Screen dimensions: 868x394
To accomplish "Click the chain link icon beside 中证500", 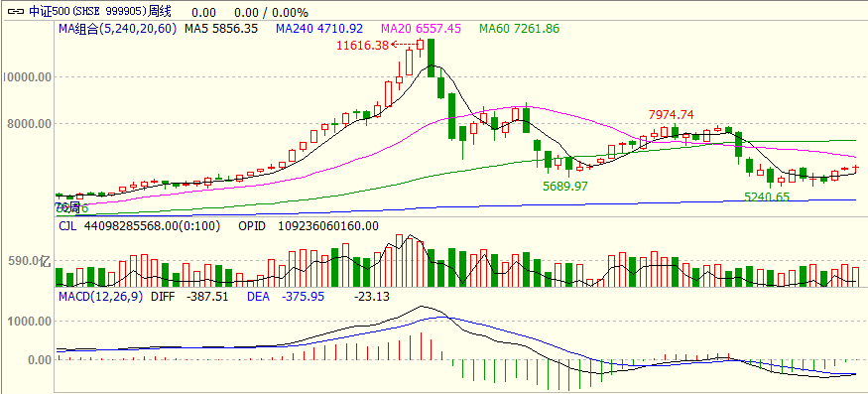I will click(16, 12).
